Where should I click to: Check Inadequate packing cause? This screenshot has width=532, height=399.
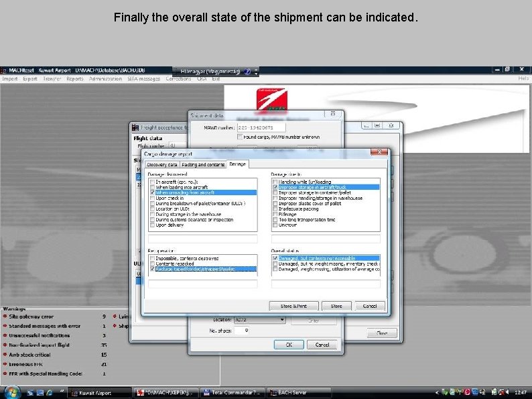click(275, 209)
